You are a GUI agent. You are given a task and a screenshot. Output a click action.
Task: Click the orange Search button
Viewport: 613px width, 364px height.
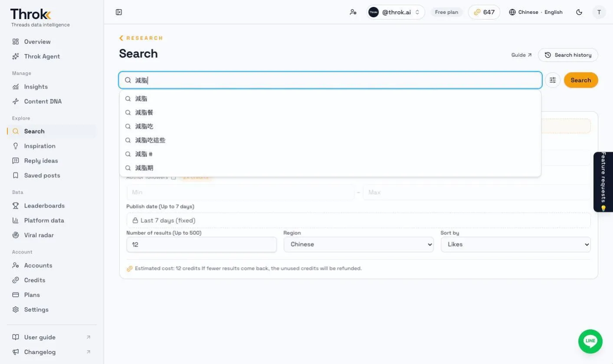coord(581,80)
